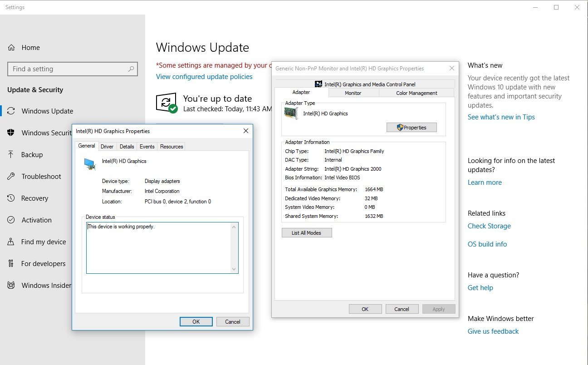
Task: Open the Adapter tab in monitor properties
Action: click(301, 92)
